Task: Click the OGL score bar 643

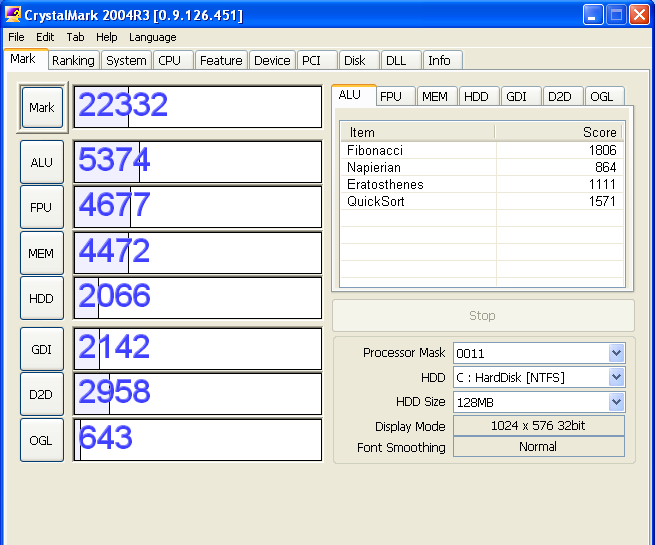Action: [x=198, y=440]
